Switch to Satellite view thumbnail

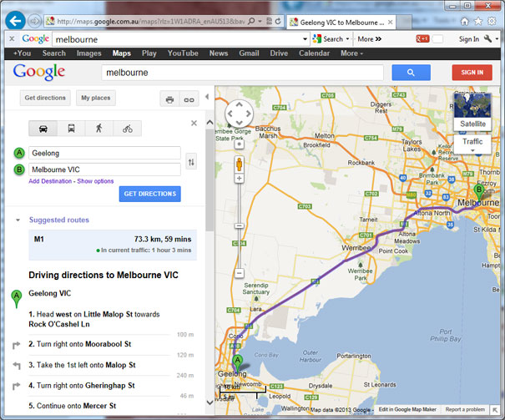click(472, 111)
